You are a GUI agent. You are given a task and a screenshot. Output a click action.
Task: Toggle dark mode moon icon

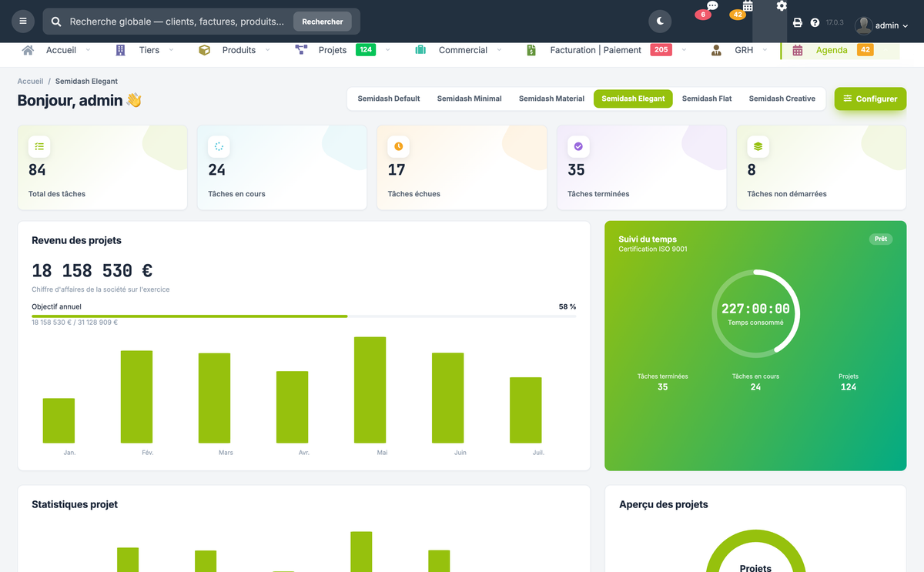[660, 22]
